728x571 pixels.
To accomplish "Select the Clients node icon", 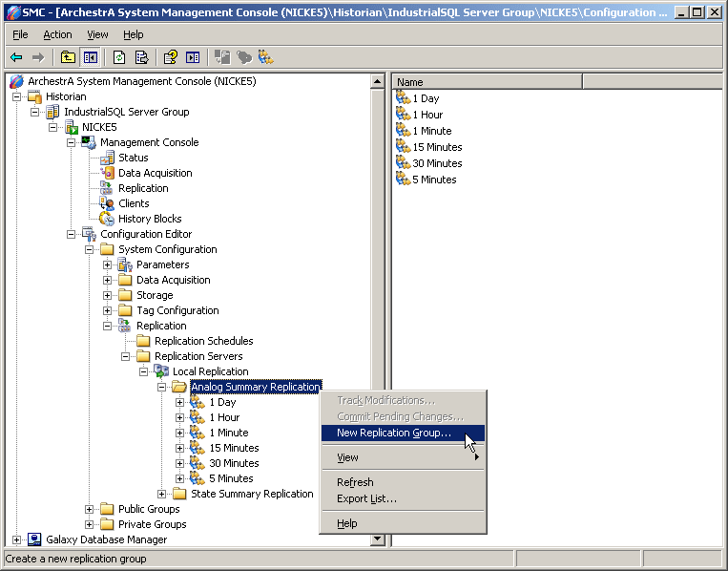I will click(107, 203).
